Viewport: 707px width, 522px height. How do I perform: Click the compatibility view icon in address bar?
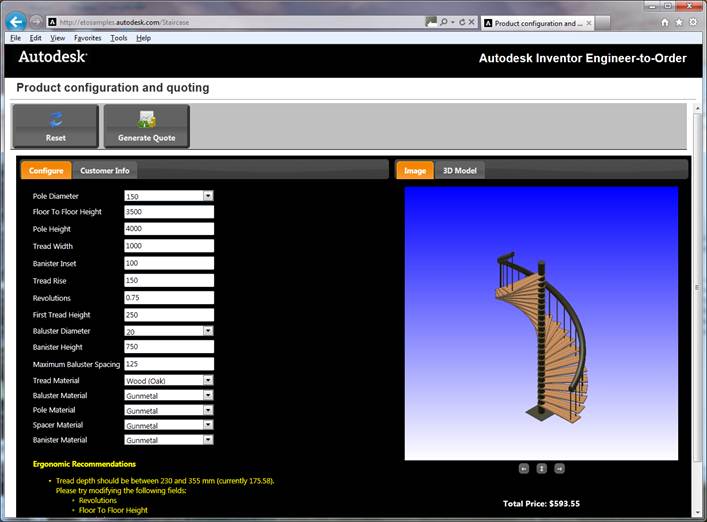[431, 22]
